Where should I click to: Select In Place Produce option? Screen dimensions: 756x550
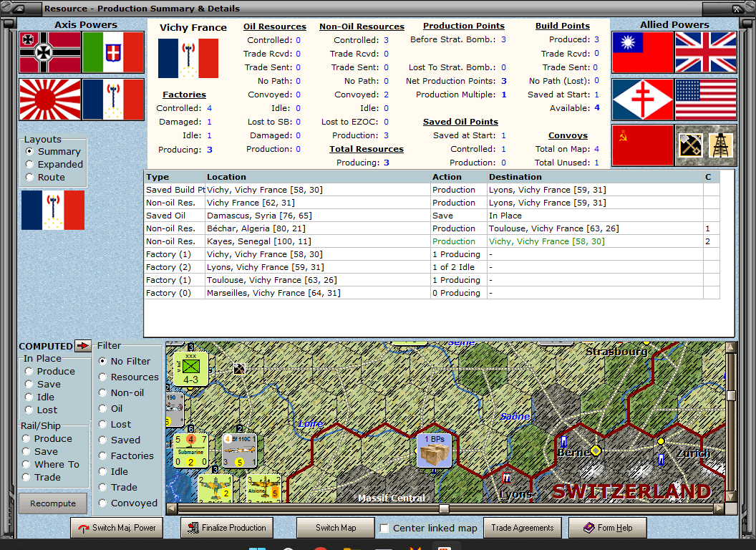pos(50,372)
